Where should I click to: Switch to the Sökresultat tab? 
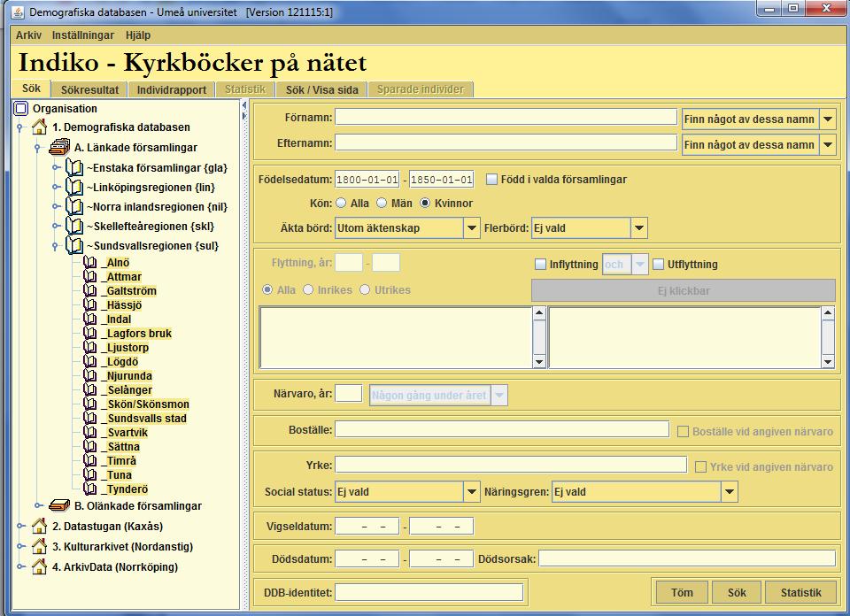pyautogui.click(x=89, y=90)
